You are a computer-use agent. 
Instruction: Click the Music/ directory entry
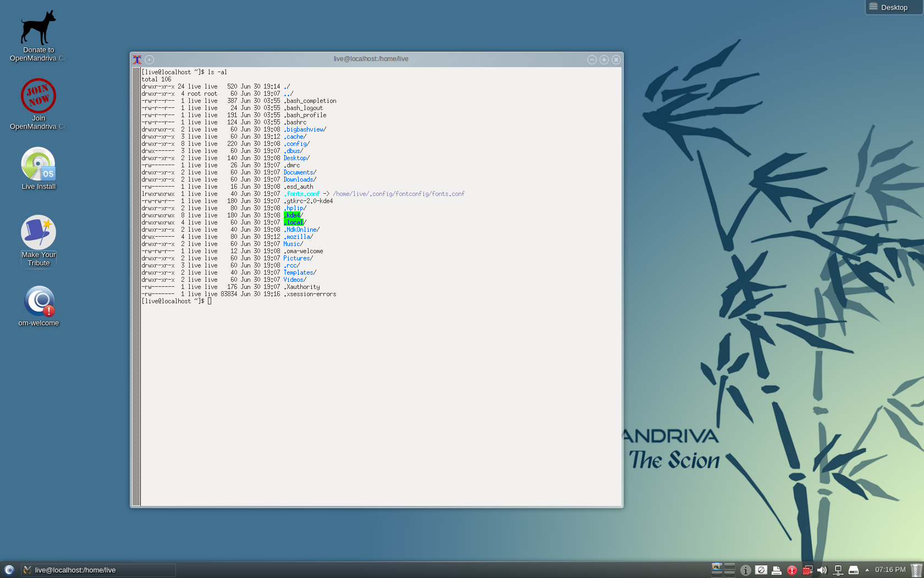pos(294,244)
